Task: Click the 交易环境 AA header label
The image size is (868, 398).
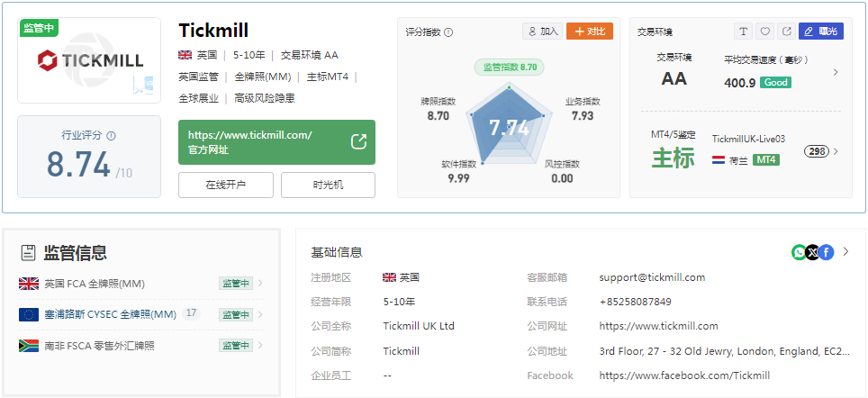Action: [x=310, y=55]
